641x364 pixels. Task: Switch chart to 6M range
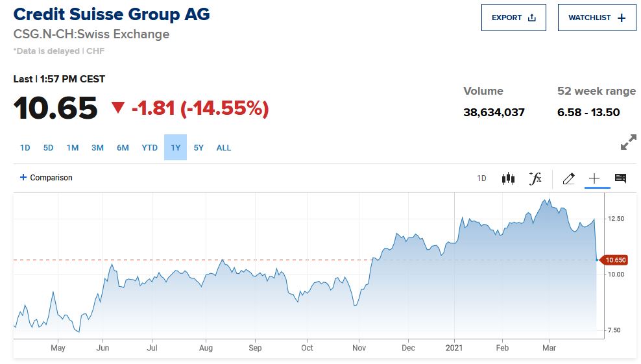tap(123, 148)
